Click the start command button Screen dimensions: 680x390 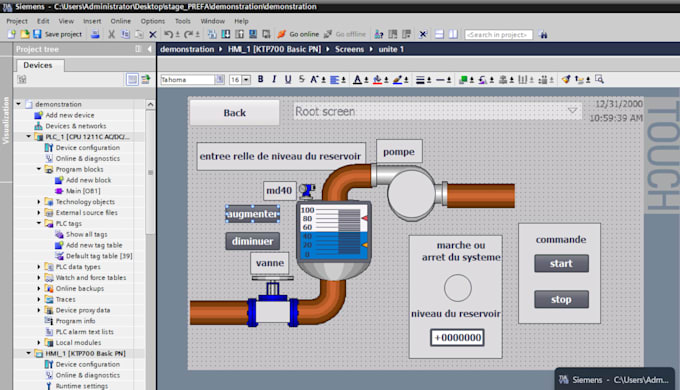click(561, 263)
